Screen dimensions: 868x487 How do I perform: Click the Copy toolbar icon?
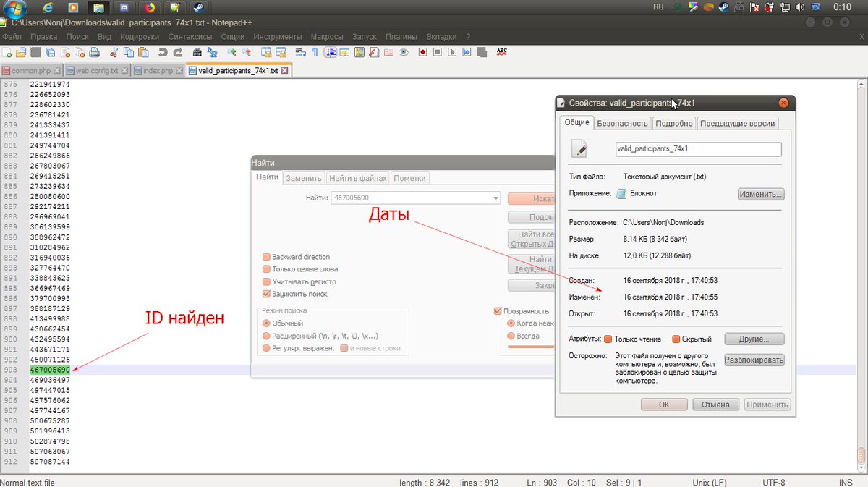[128, 52]
